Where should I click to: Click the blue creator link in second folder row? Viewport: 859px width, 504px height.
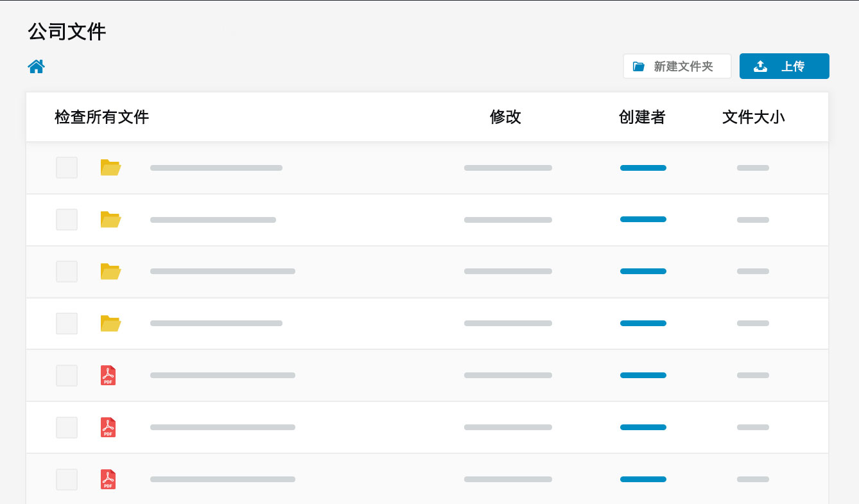643,220
